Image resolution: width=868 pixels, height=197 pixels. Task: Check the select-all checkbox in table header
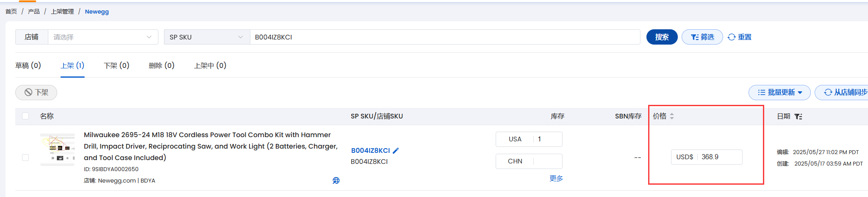(x=25, y=116)
